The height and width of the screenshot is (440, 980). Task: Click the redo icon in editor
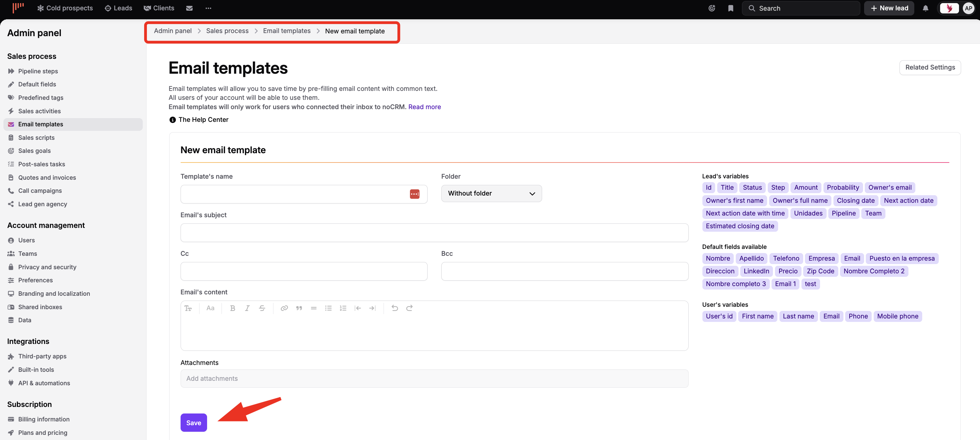[409, 308]
